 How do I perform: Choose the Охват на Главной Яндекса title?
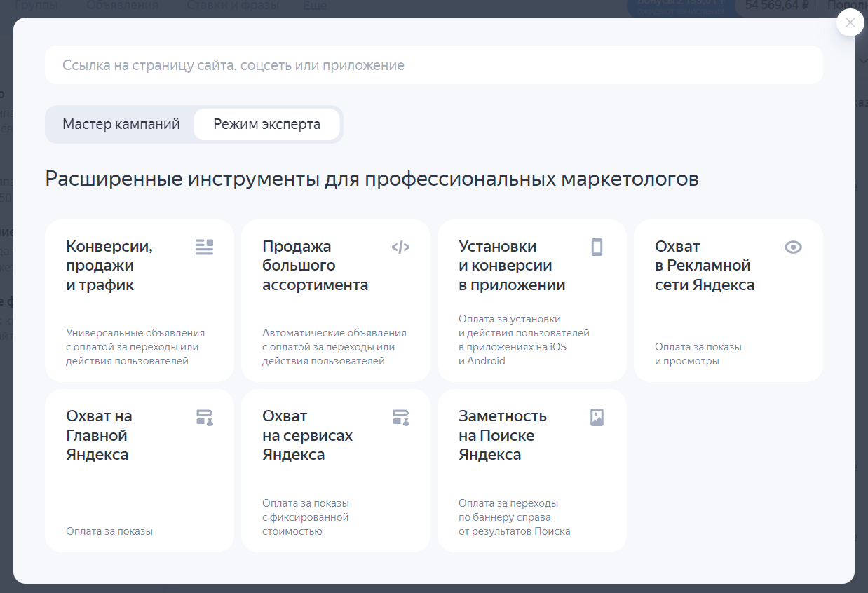[x=98, y=435]
